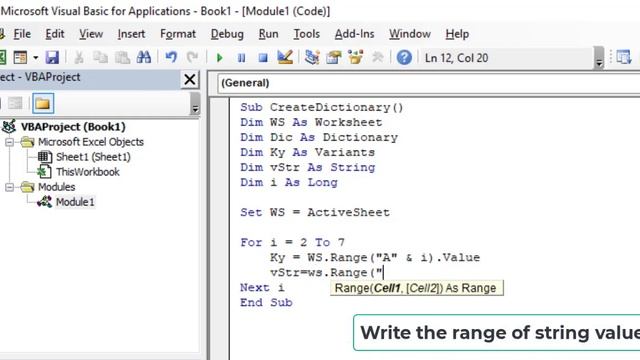
Task: Open Find with the binoculars icon
Action: 144,58
